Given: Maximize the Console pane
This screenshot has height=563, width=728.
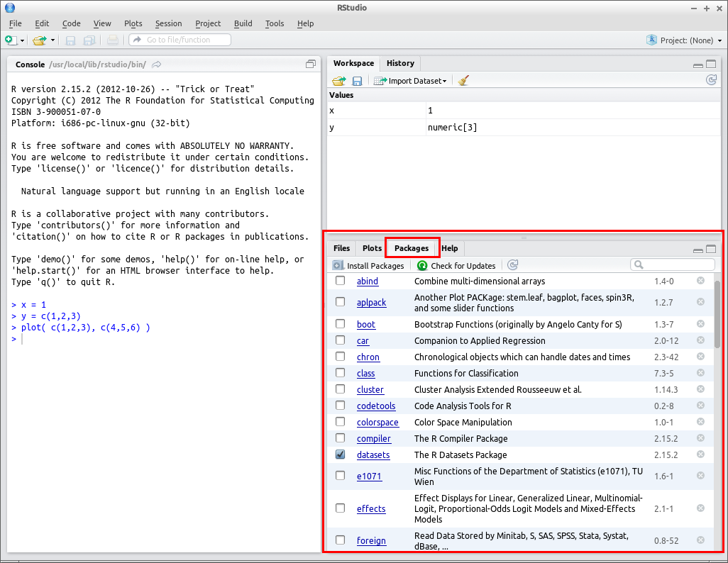Looking at the screenshot, I should point(311,64).
